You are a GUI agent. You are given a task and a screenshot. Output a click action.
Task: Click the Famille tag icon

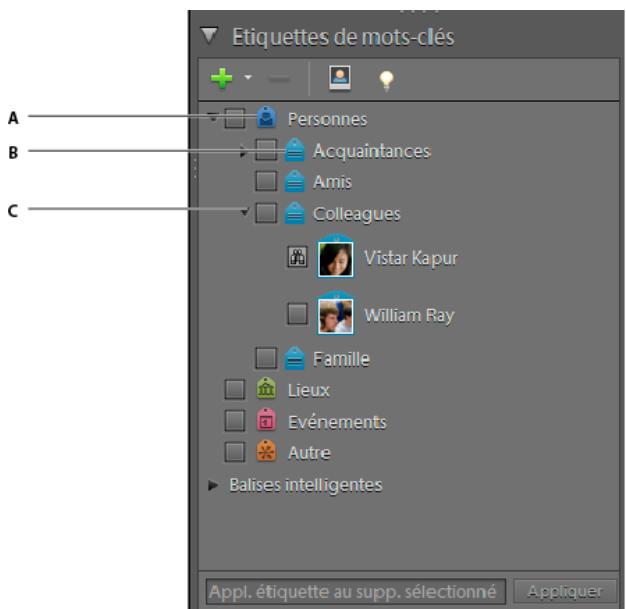point(295,358)
